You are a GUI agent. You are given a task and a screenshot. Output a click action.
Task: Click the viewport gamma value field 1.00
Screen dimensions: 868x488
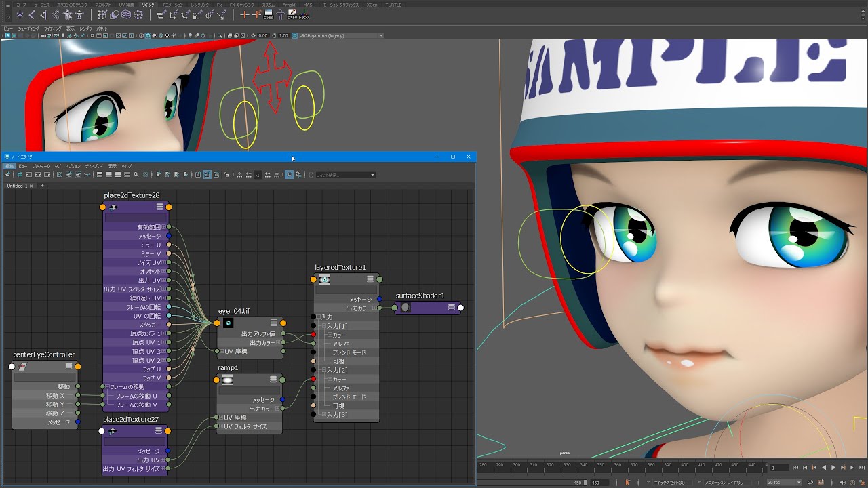pyautogui.click(x=283, y=35)
